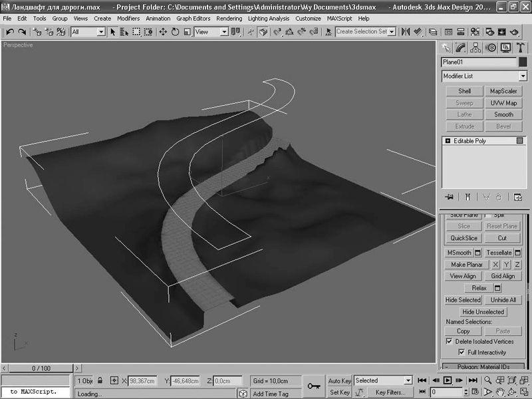The width and height of the screenshot is (532, 399).
Task: Open the Motion command panel tab
Action: coord(491,47)
